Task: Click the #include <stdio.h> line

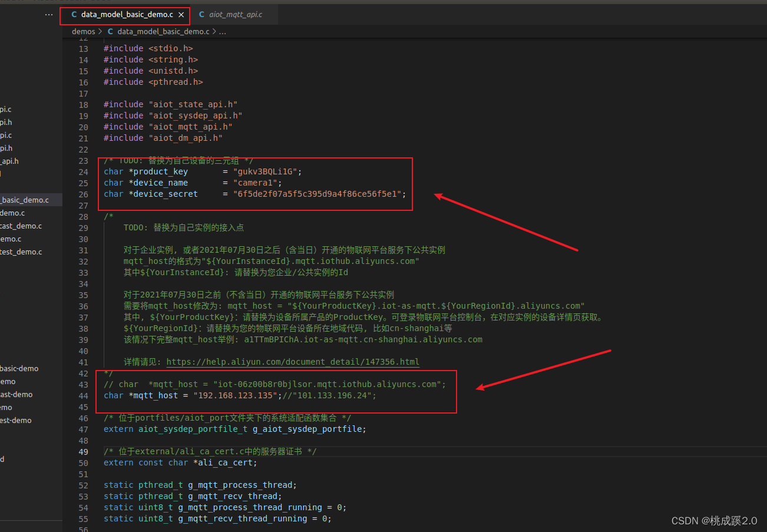Action: tap(148, 48)
